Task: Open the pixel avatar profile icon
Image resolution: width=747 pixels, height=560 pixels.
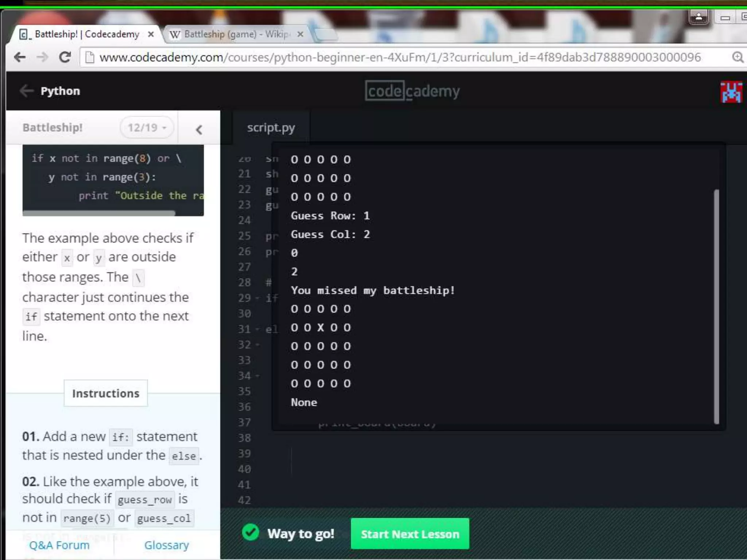Action: coord(731,92)
